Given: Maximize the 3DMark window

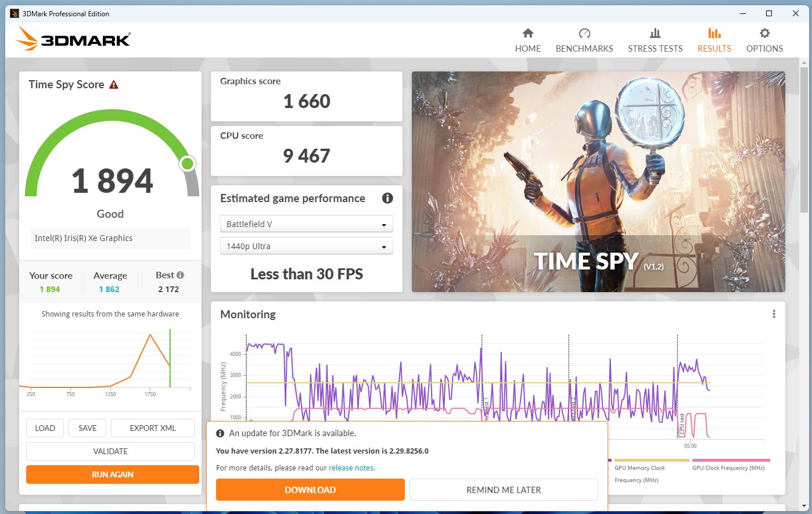Looking at the screenshot, I should coord(769,13).
